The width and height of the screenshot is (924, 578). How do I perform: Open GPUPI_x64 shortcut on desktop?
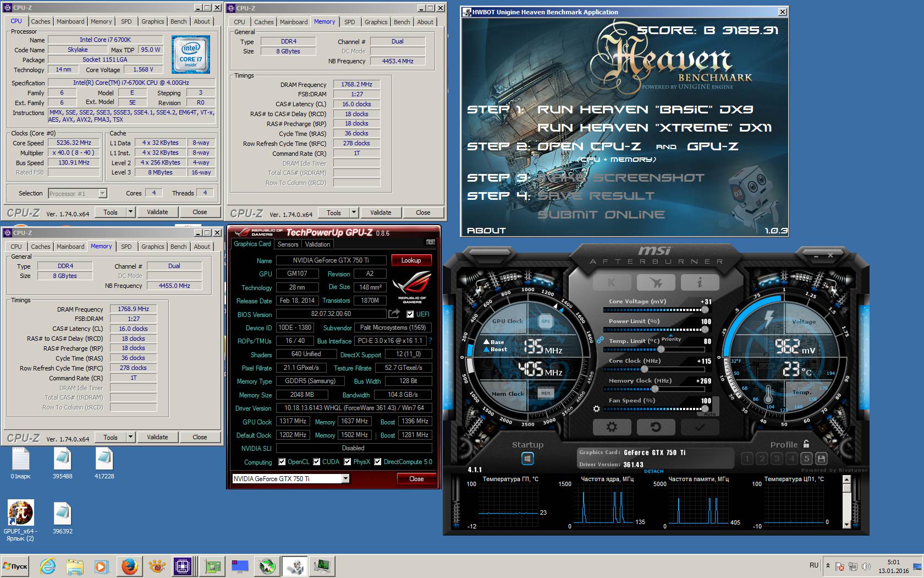[20, 520]
